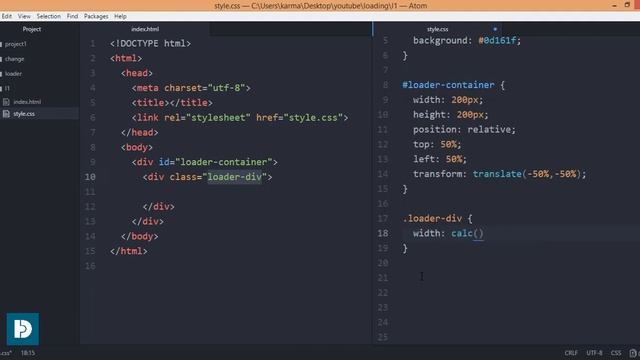Click the .css* file name in status bar
640x360 pixels.
(x=6, y=353)
